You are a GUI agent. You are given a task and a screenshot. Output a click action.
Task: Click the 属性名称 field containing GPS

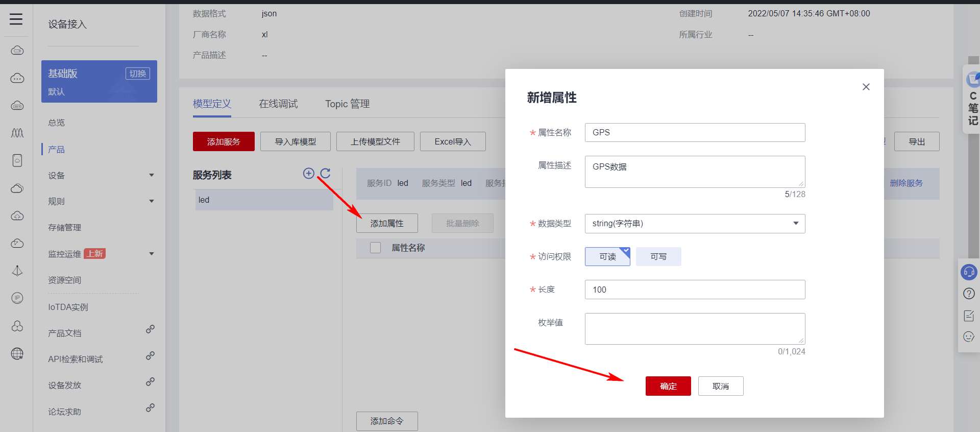pyautogui.click(x=695, y=132)
